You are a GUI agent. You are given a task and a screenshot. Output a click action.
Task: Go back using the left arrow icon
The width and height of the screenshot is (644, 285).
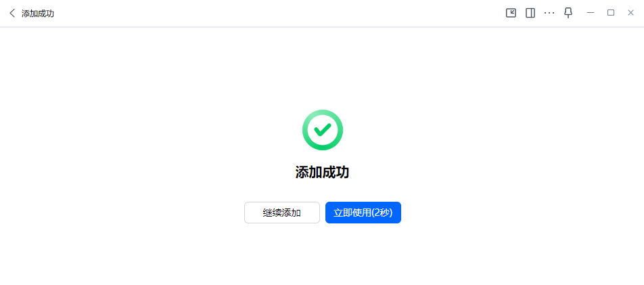pos(12,13)
